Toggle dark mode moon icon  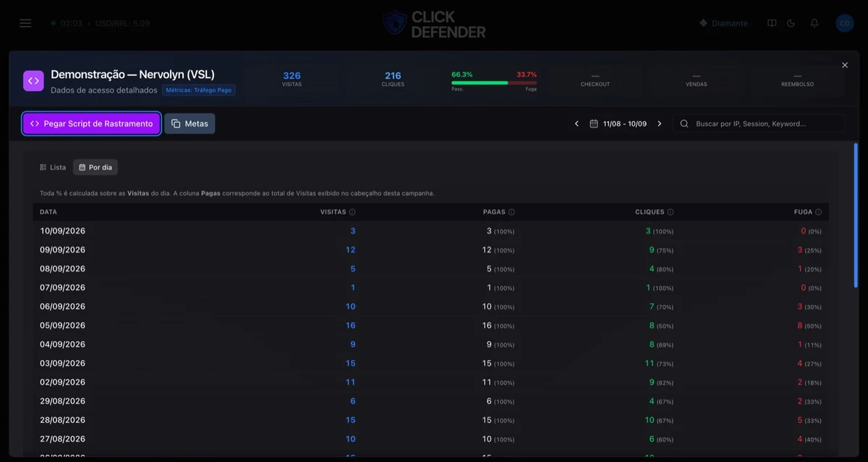(791, 23)
